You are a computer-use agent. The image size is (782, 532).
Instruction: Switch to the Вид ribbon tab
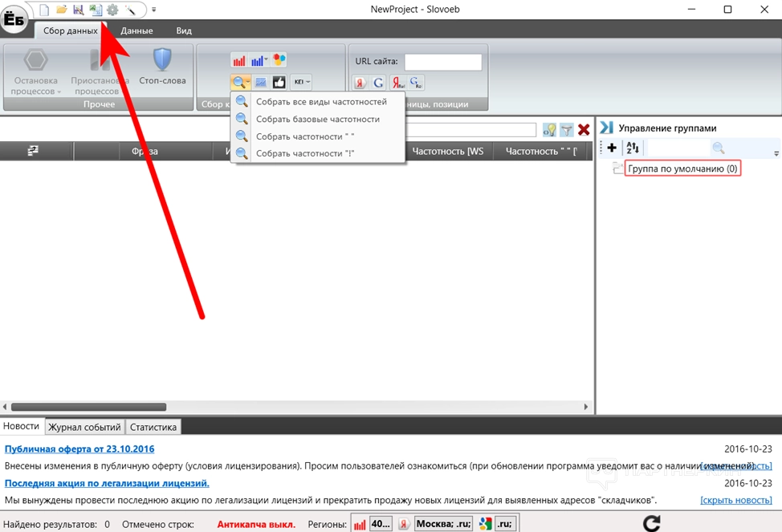tap(184, 30)
